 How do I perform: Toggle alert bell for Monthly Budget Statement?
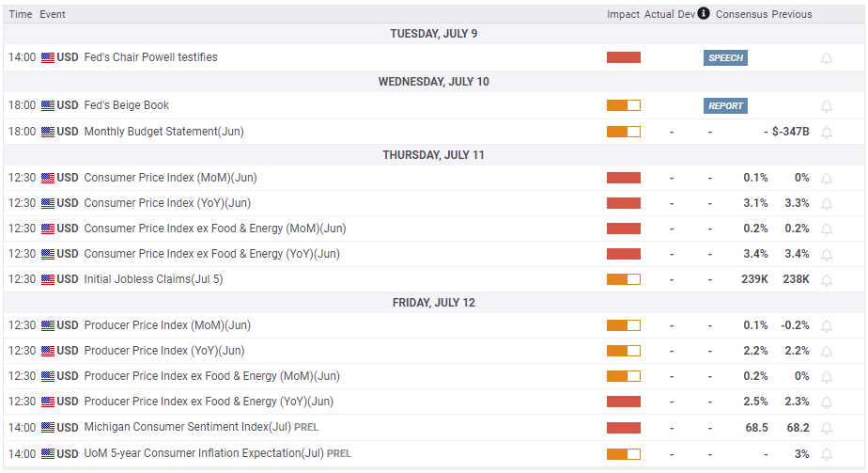[x=827, y=132]
